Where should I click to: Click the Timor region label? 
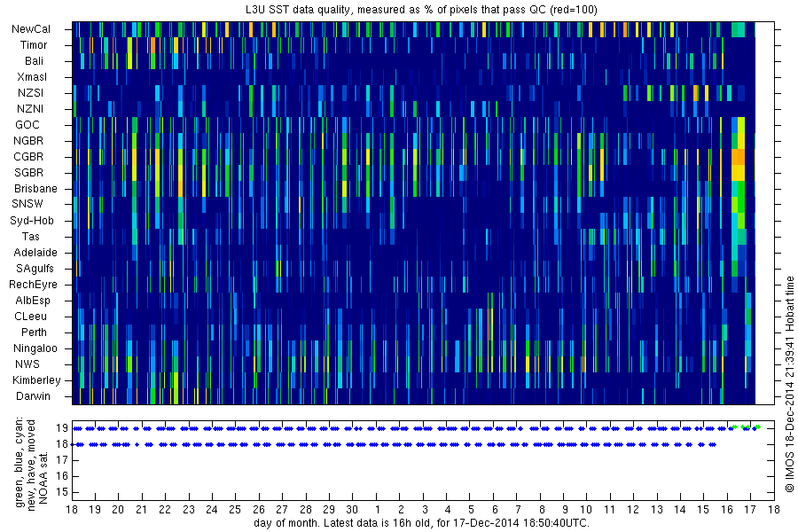(34, 45)
